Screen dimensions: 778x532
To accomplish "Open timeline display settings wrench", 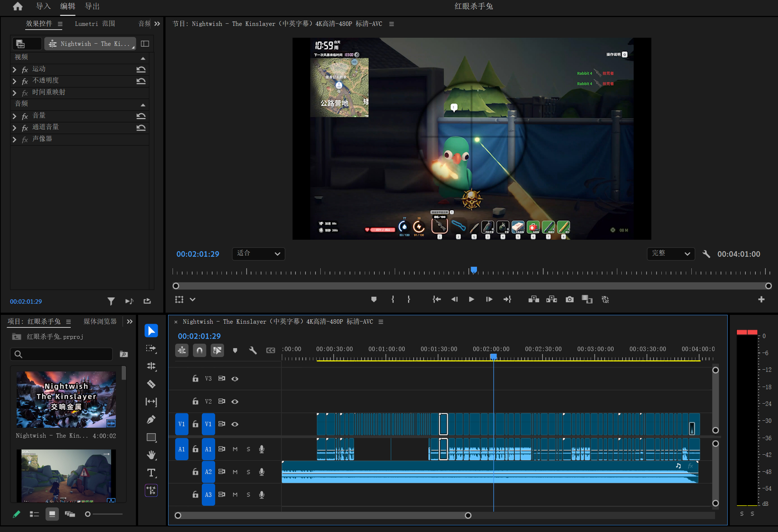I will [253, 350].
